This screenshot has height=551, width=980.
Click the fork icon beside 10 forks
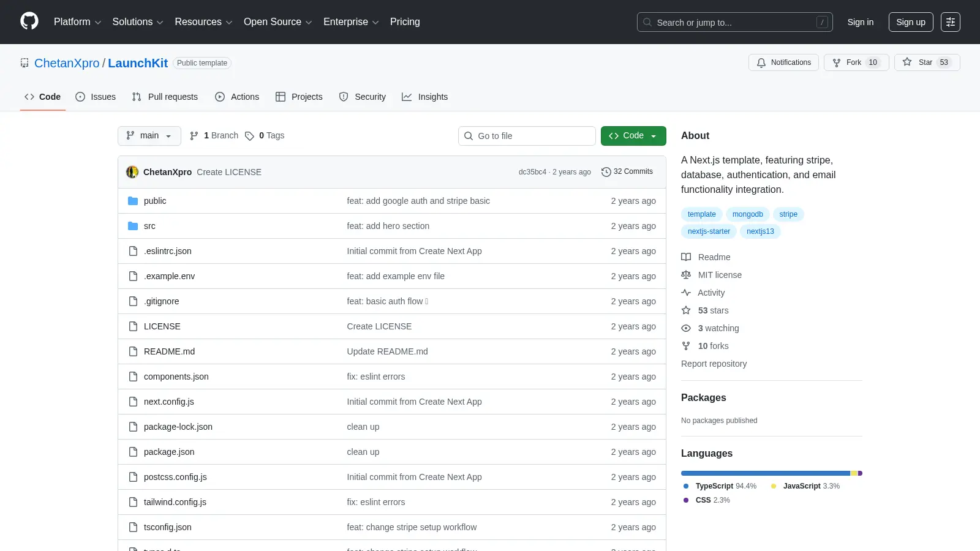tap(686, 346)
